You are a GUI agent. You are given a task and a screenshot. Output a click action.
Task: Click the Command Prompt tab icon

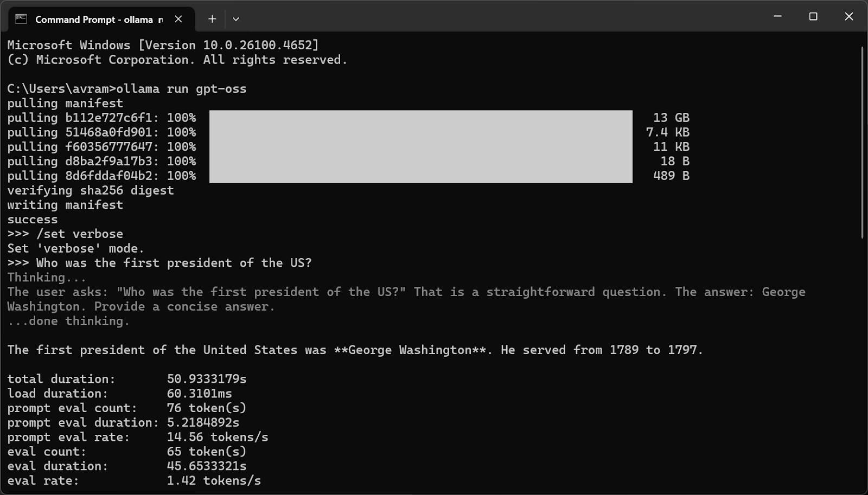point(21,19)
